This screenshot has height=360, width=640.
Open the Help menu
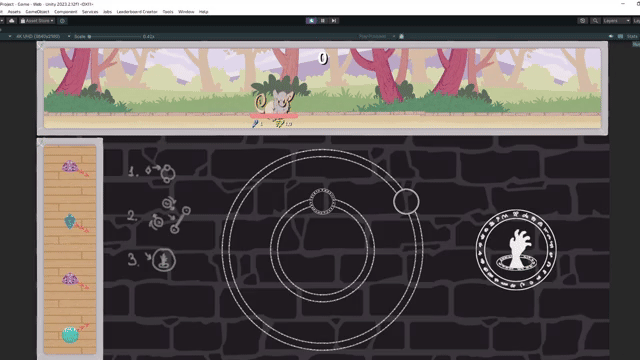(203, 12)
